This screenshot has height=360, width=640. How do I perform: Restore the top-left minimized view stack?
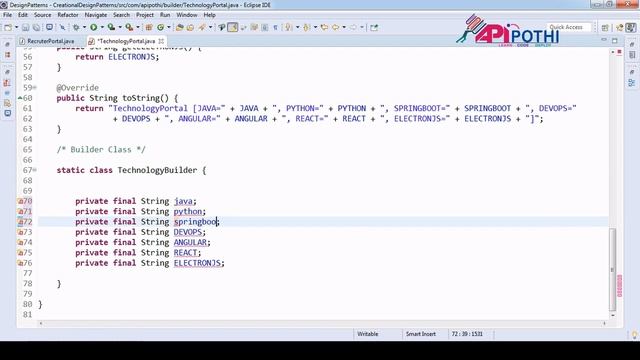click(x=7, y=44)
